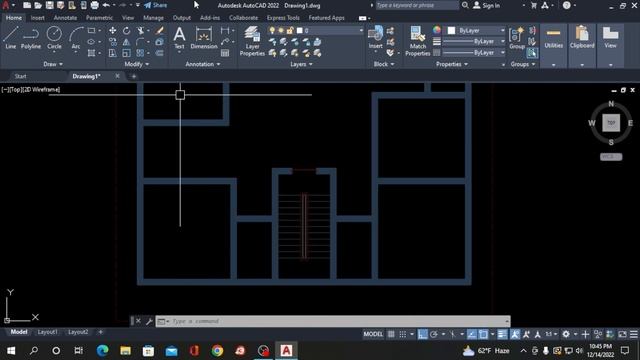Expand the Properties panel title arrow

point(452,64)
